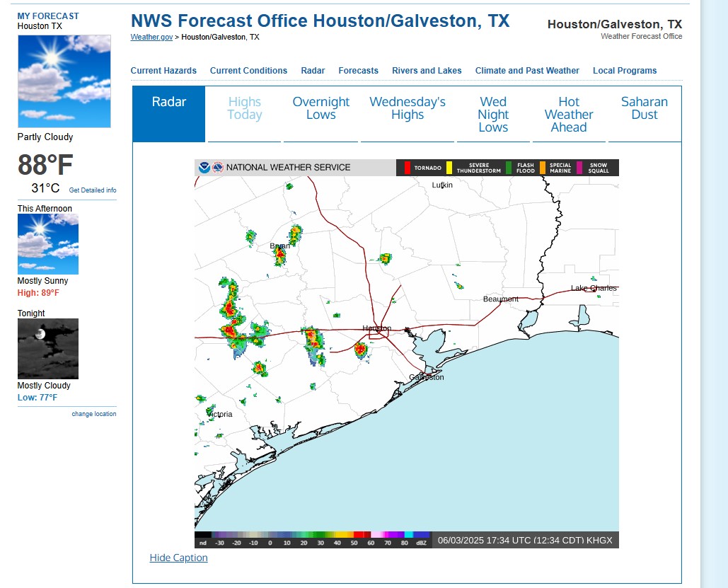Click the red Tornado legend swatch
The height and width of the screenshot is (588, 728).
click(x=407, y=168)
